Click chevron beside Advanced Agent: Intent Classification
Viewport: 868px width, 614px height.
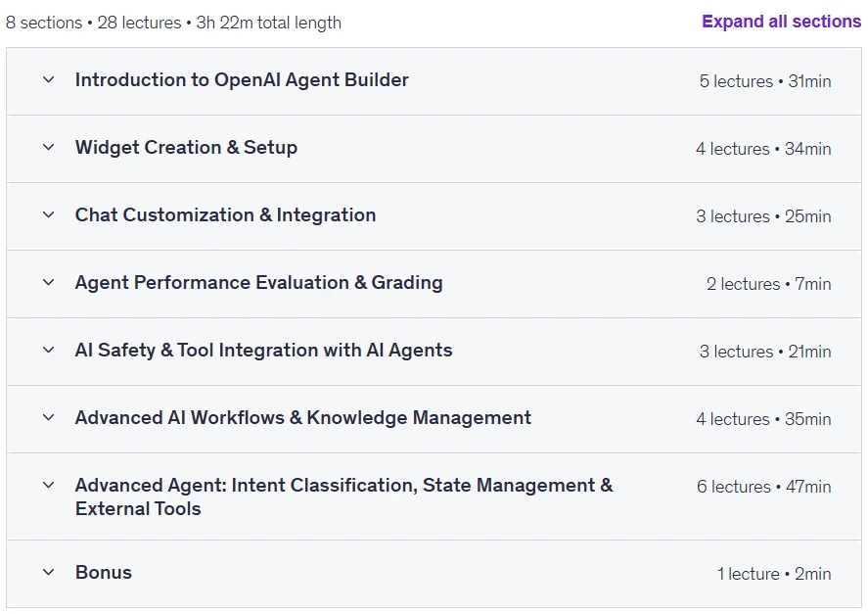click(49, 486)
